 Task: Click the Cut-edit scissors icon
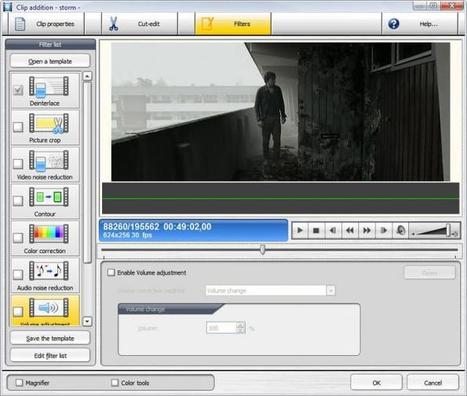coord(114,24)
